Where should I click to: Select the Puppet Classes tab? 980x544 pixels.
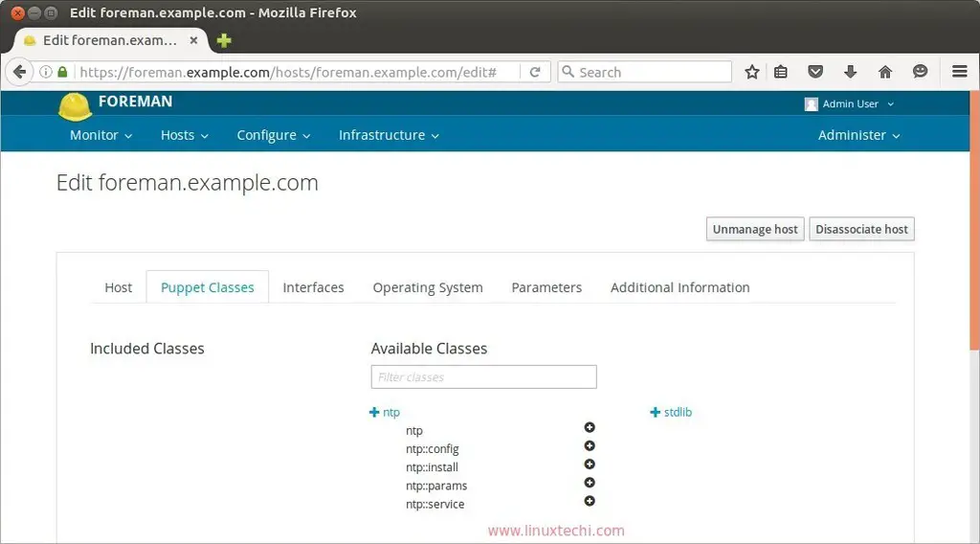click(208, 287)
